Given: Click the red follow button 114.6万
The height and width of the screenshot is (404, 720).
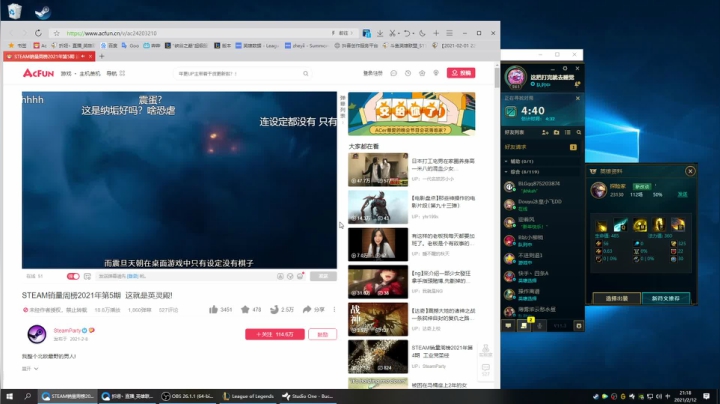Looking at the screenshot, I should point(275,334).
